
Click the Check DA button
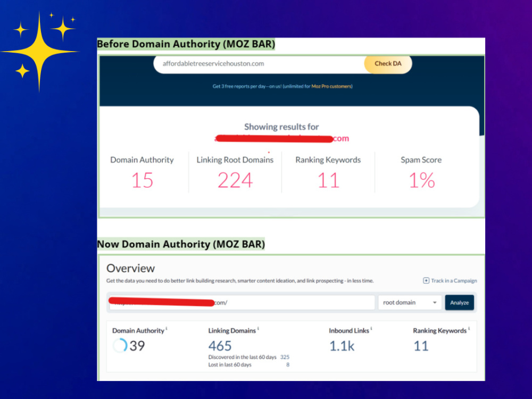[388, 64]
